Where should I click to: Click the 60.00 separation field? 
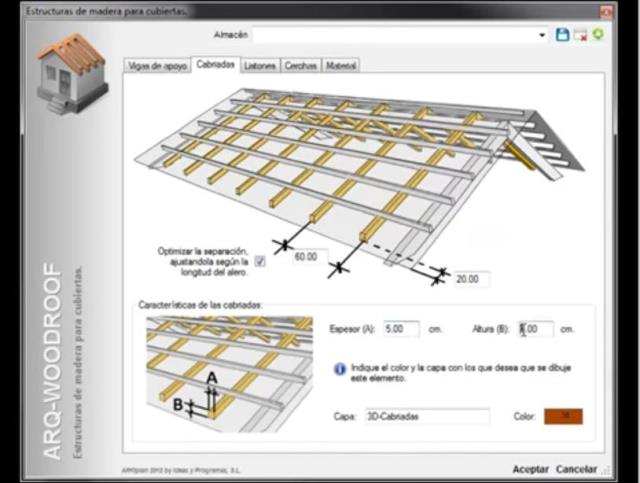[x=310, y=257]
